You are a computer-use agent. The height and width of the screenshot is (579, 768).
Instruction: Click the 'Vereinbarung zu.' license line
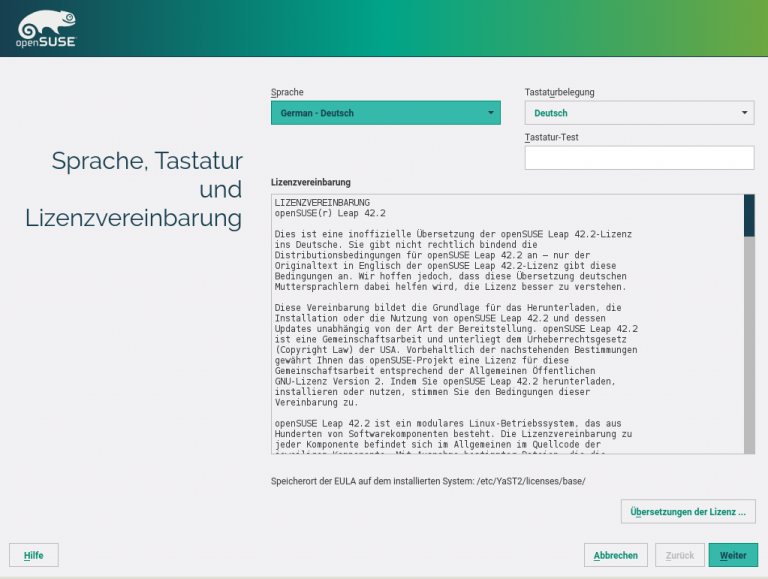coord(316,403)
